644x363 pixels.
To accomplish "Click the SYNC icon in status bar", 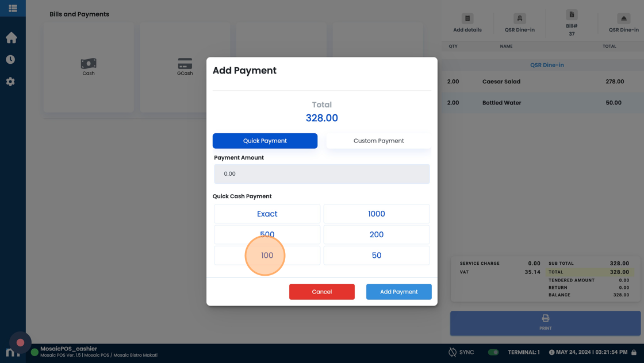I will coord(453,352).
